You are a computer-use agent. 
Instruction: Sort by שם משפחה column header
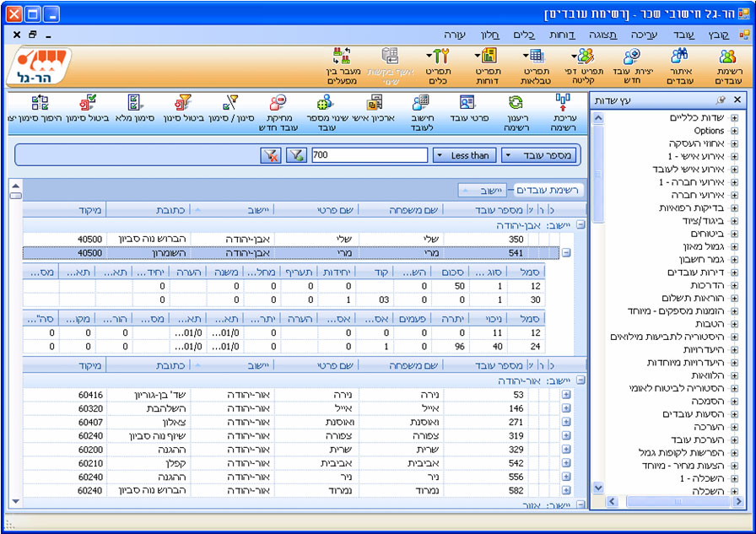click(401, 210)
